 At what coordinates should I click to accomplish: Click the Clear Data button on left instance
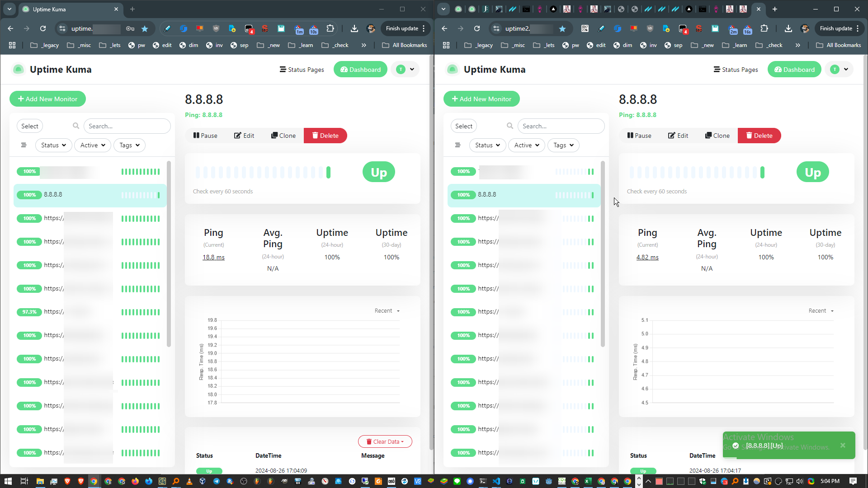coord(385,441)
